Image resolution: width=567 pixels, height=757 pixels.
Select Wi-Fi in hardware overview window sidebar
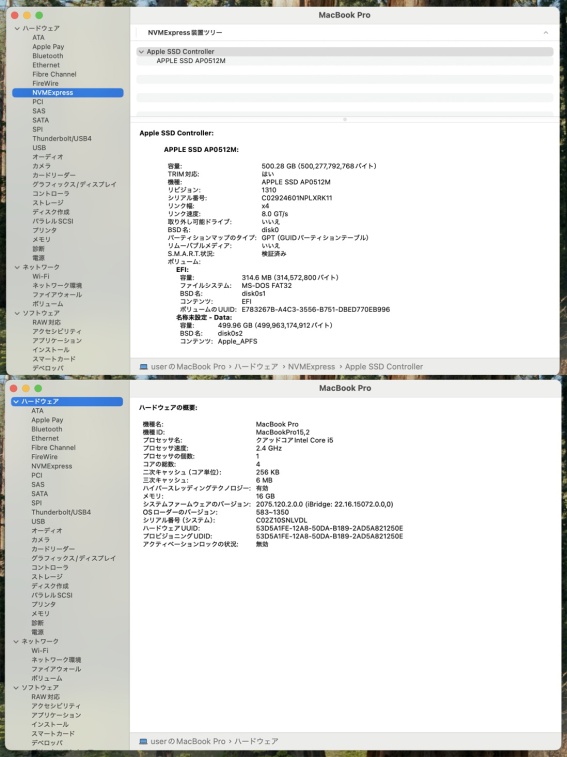click(40, 651)
